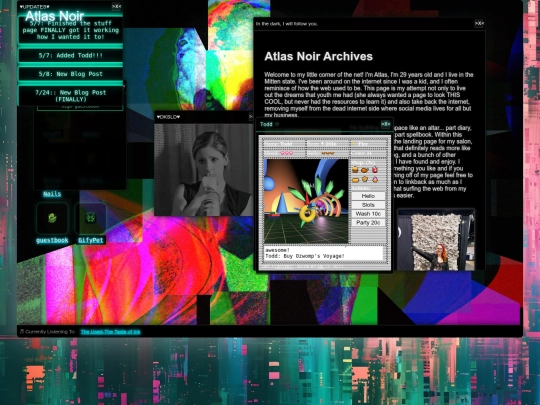Click the 'Currently Listening To:' label

(x=48, y=332)
